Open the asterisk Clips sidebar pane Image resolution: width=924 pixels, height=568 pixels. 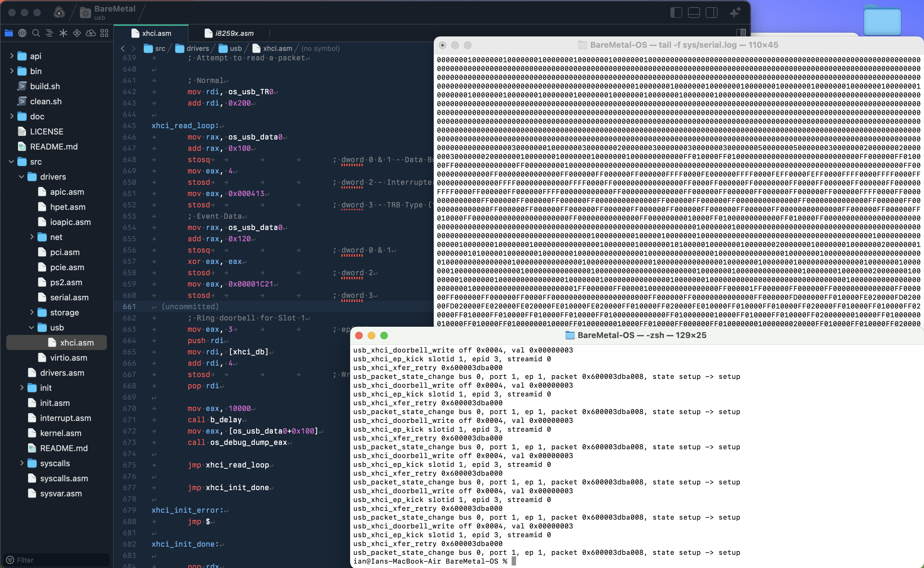[63, 33]
